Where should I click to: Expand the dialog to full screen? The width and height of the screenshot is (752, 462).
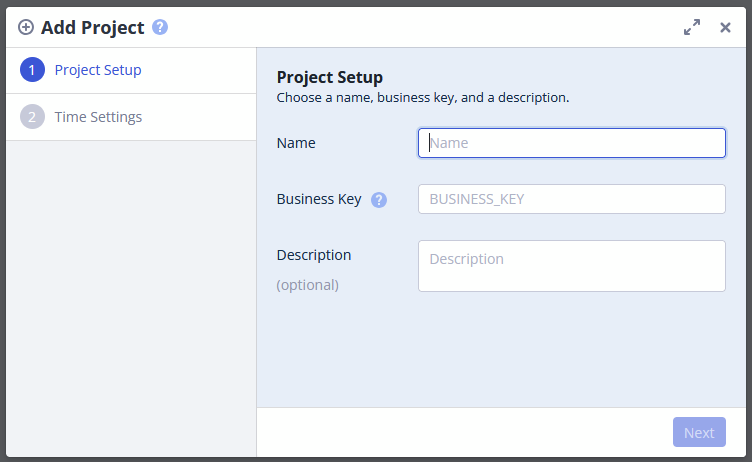(692, 27)
